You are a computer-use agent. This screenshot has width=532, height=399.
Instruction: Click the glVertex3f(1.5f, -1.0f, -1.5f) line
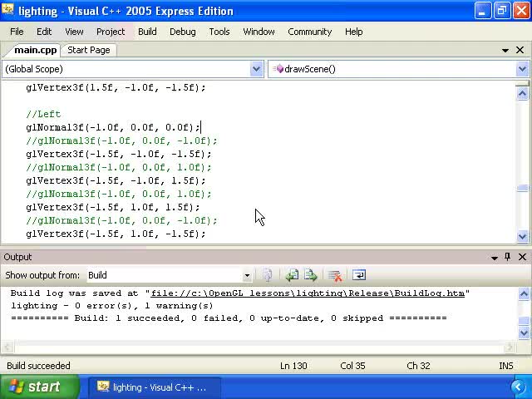116,87
